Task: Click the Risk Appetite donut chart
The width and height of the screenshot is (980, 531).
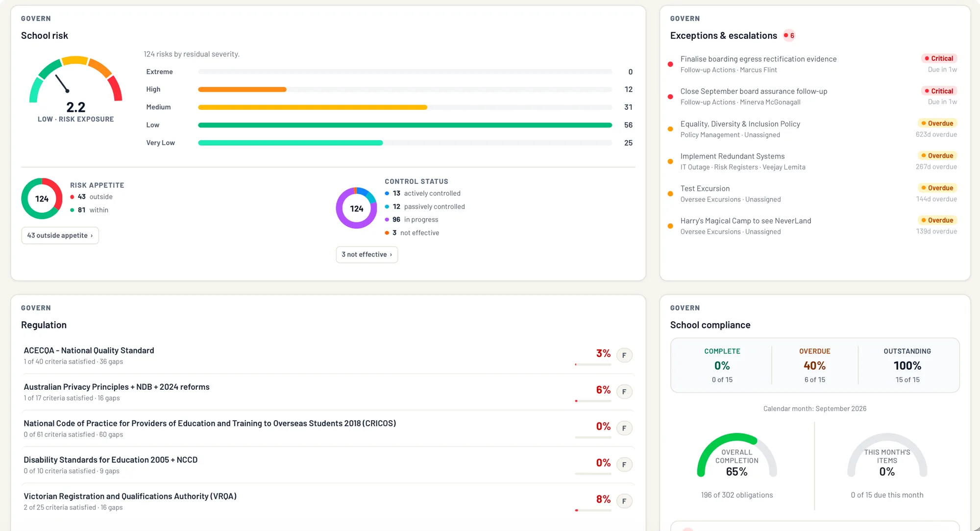Action: pyautogui.click(x=42, y=199)
